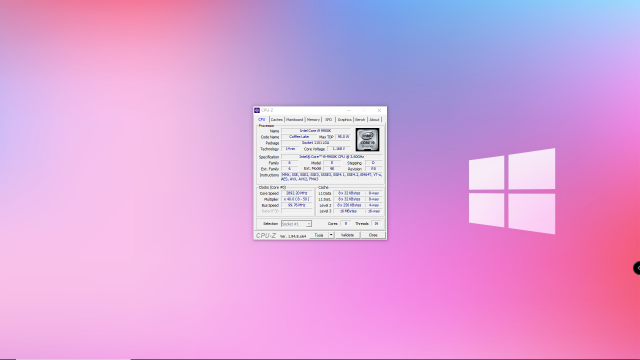This screenshot has height=360, width=640.
Task: Click the L1 Data associativity value
Action: [374, 193]
